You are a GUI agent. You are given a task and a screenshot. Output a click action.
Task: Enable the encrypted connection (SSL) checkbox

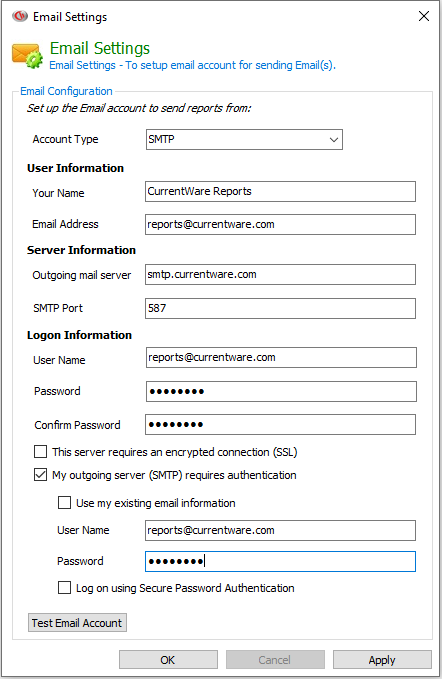point(41,452)
